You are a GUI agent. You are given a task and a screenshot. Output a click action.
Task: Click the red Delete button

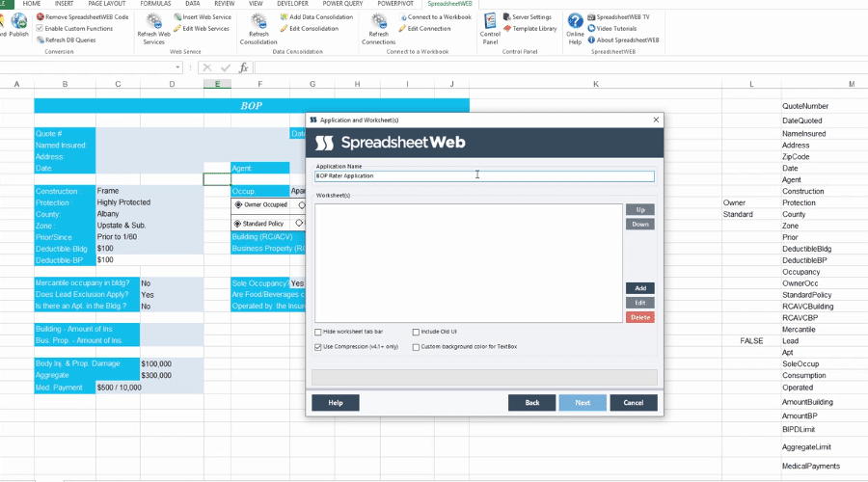(x=640, y=317)
